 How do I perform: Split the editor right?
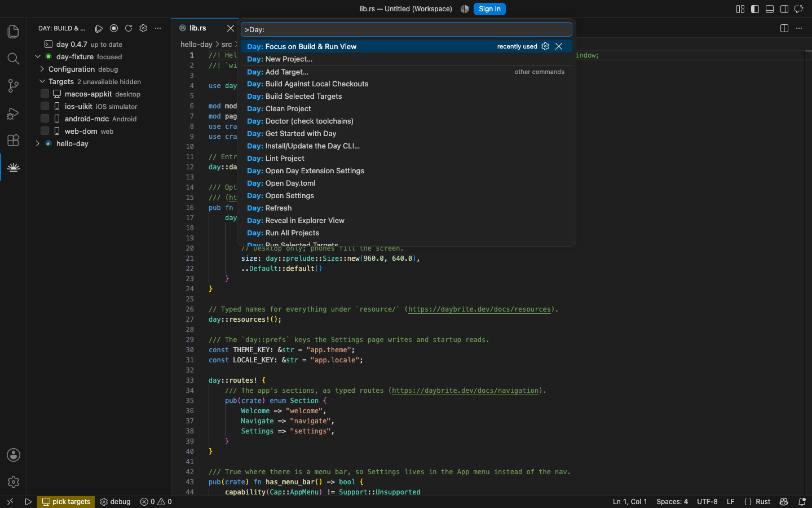[784, 28]
